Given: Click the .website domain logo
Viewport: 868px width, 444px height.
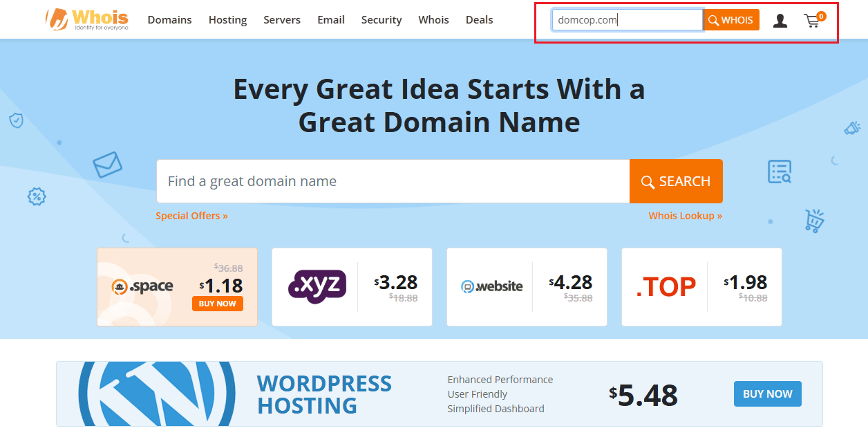Looking at the screenshot, I should pos(491,286).
